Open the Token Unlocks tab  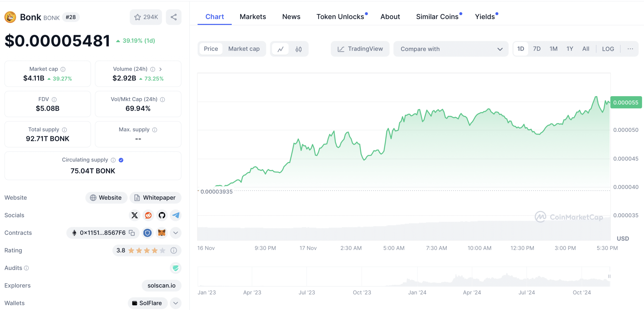tap(340, 17)
